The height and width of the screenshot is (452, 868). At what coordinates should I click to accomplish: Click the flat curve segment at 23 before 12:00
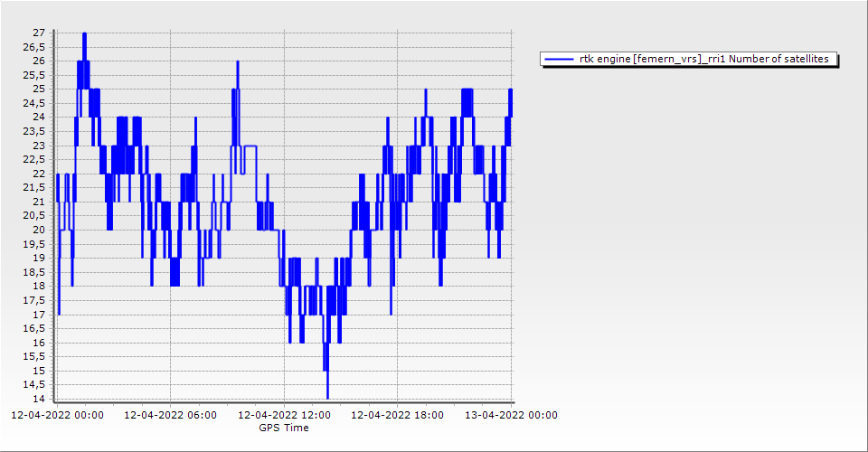pos(250,146)
